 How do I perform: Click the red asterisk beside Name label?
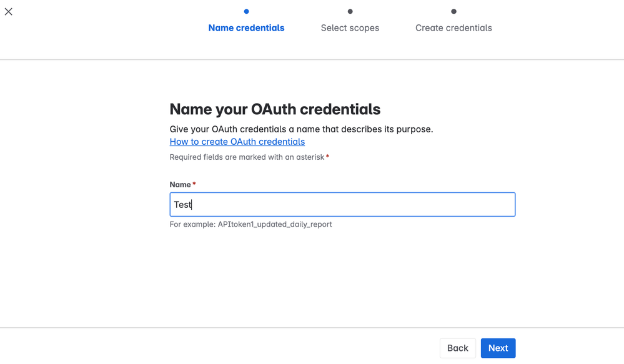pos(194,184)
